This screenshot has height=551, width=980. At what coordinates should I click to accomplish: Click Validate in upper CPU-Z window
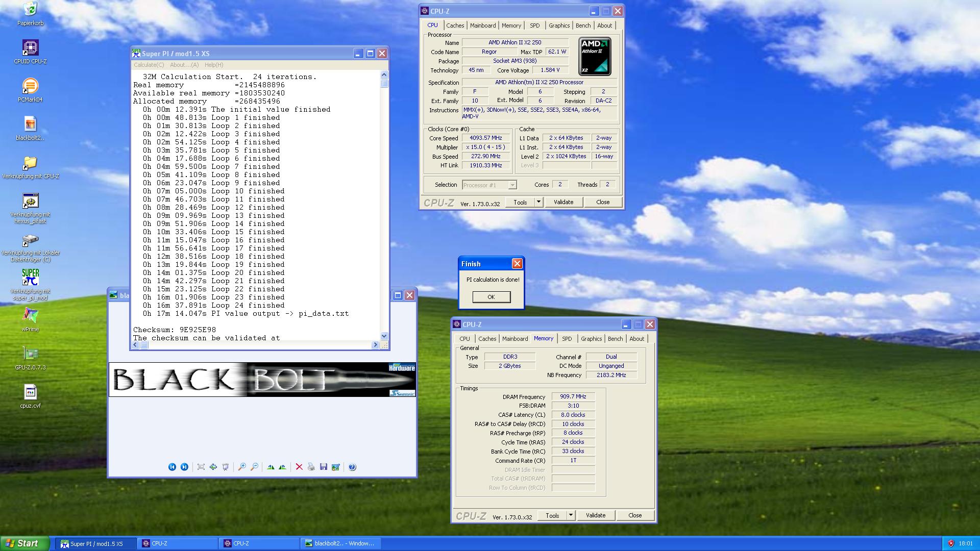click(x=563, y=202)
